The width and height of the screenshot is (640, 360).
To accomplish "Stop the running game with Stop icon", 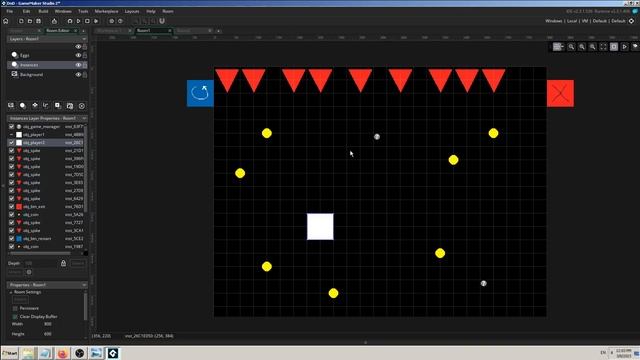I will (87, 21).
